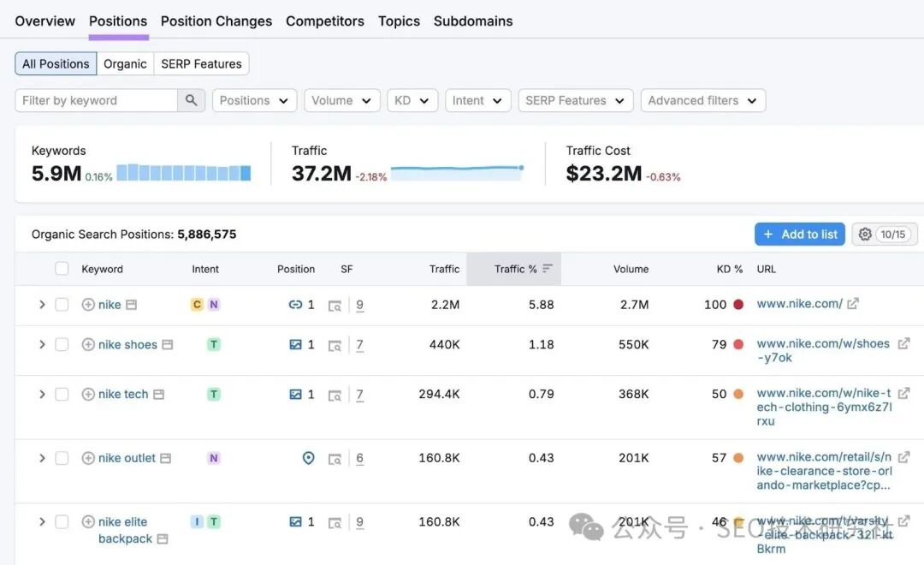924x565 pixels.
Task: Select the 'nike outlet' row checkbox
Action: (x=62, y=458)
